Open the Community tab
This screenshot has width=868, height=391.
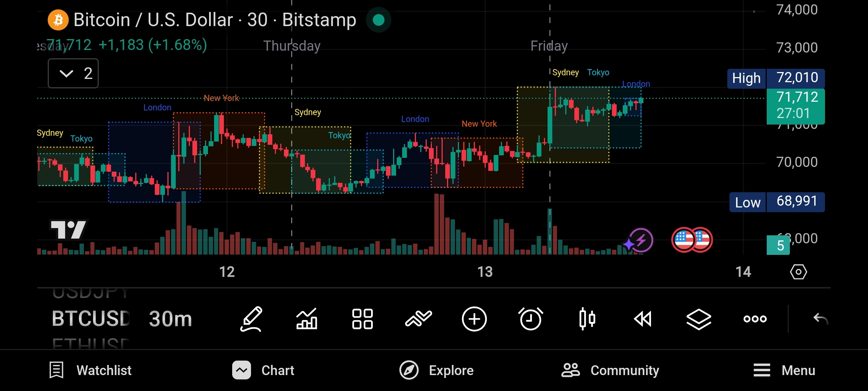pyautogui.click(x=610, y=370)
